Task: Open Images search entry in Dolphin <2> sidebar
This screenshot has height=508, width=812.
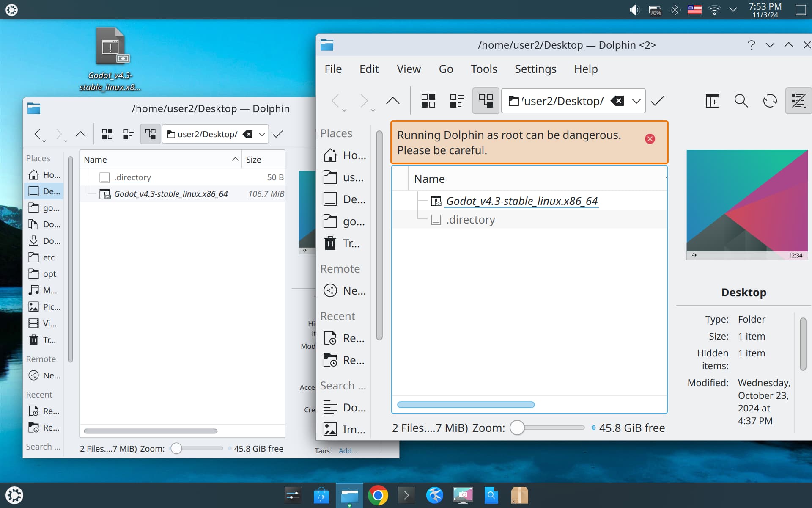Action: point(344,430)
